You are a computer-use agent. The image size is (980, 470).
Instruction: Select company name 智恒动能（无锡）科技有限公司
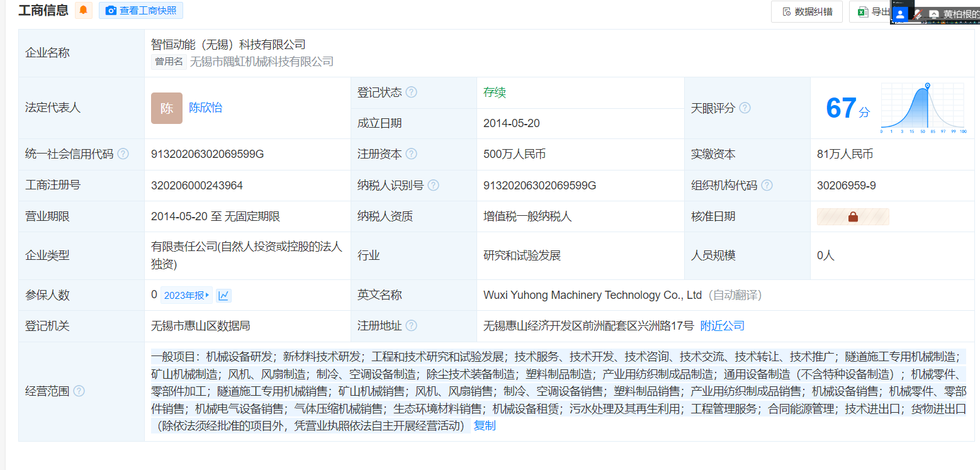pos(228,44)
